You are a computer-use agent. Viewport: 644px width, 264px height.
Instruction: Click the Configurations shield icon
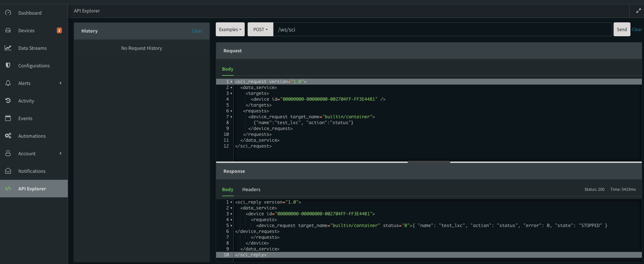tap(8, 66)
